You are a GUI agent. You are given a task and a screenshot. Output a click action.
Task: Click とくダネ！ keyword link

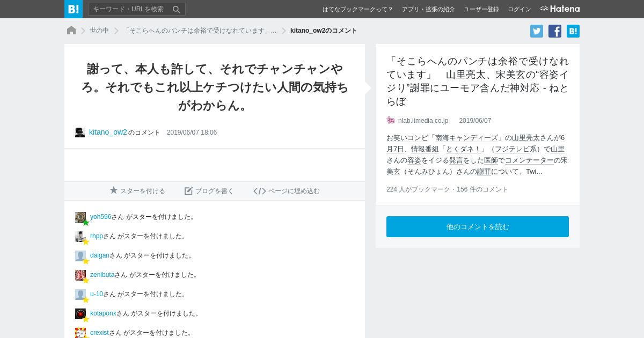[463, 149]
